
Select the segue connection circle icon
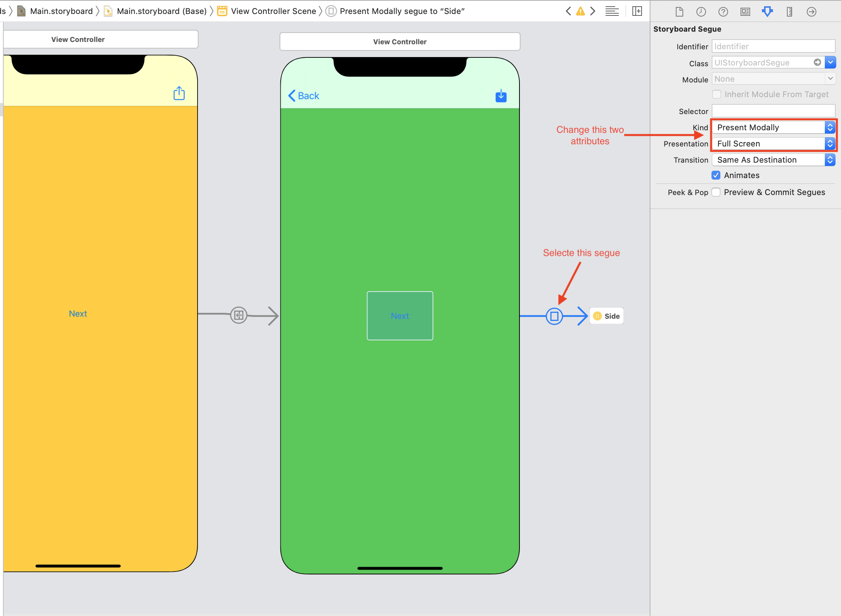coord(554,316)
